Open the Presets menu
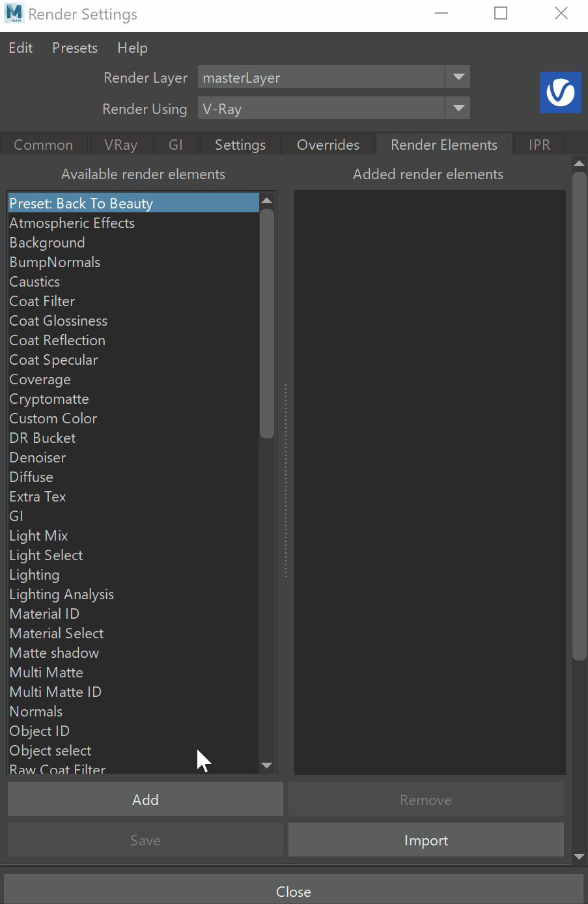The height and width of the screenshot is (904, 588). tap(75, 48)
